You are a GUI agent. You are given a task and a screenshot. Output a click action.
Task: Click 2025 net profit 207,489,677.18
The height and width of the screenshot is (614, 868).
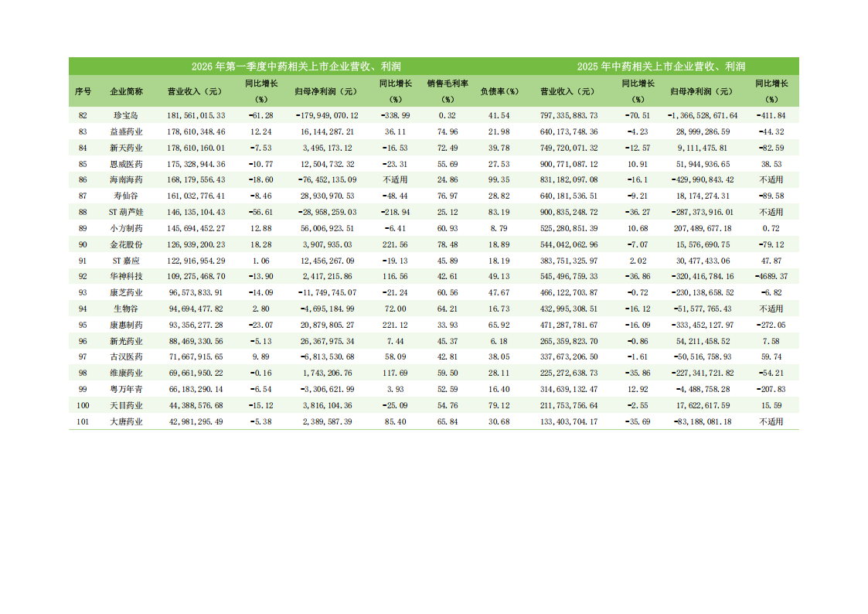click(703, 228)
